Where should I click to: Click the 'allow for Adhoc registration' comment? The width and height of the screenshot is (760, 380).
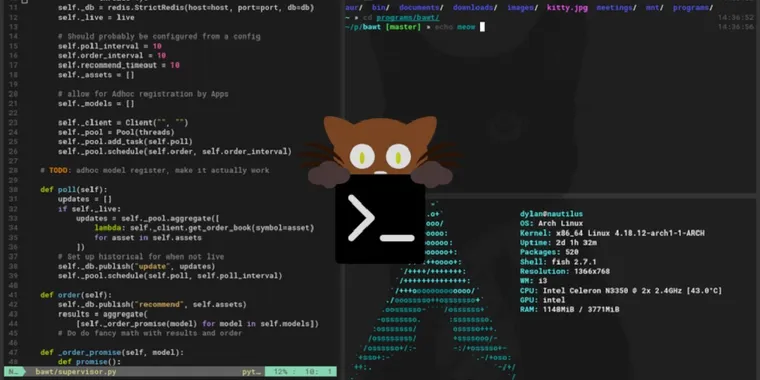tap(143, 94)
